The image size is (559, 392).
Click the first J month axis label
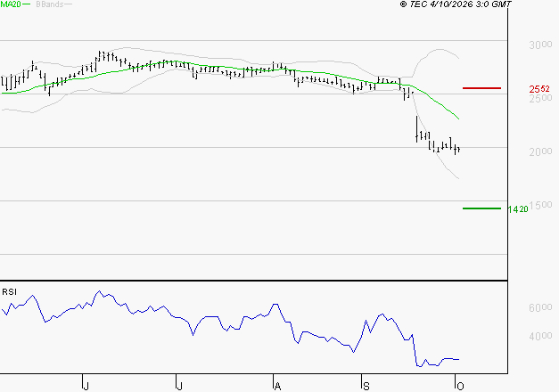[x=86, y=386]
